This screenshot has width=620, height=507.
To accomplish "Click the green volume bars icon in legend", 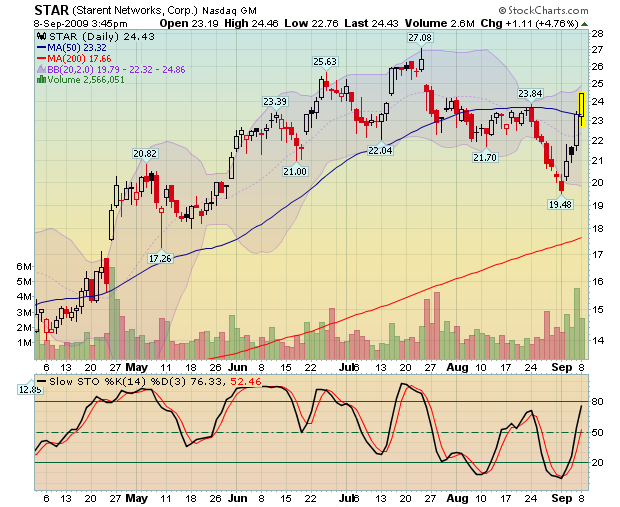I will tap(41, 79).
